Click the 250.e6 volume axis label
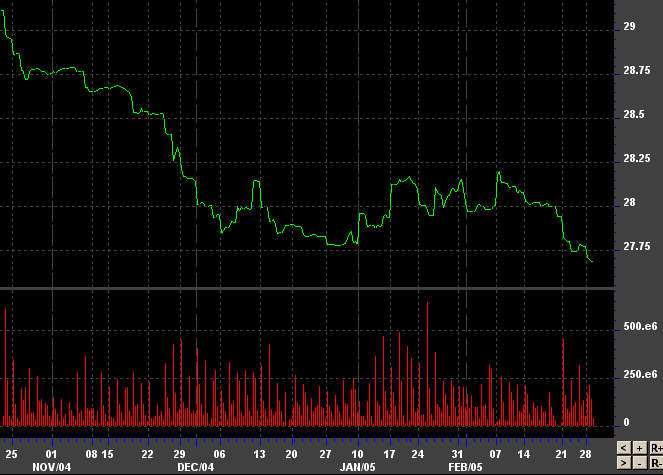 click(639, 375)
